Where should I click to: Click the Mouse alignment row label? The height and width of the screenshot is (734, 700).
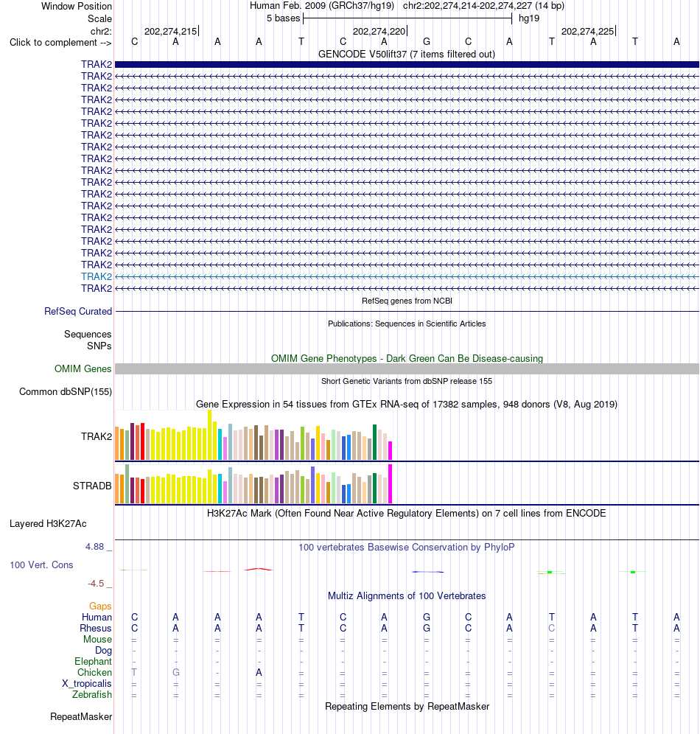[97, 640]
